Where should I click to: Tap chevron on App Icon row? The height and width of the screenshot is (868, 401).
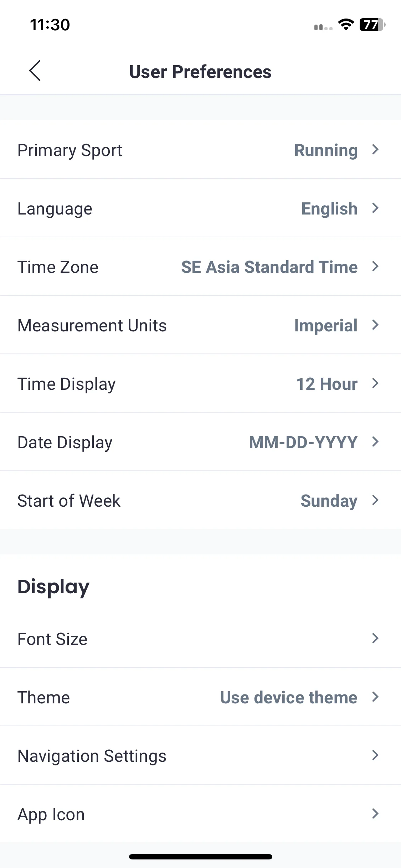pos(375,813)
